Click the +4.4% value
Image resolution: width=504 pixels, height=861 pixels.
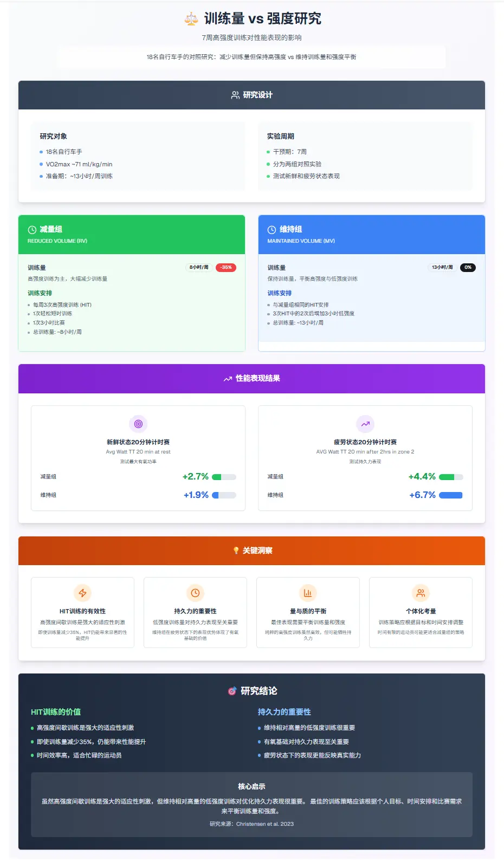pos(422,477)
